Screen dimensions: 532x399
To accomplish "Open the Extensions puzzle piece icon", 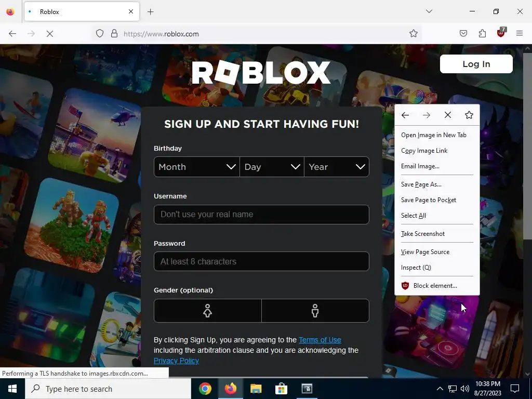I will [x=482, y=34].
